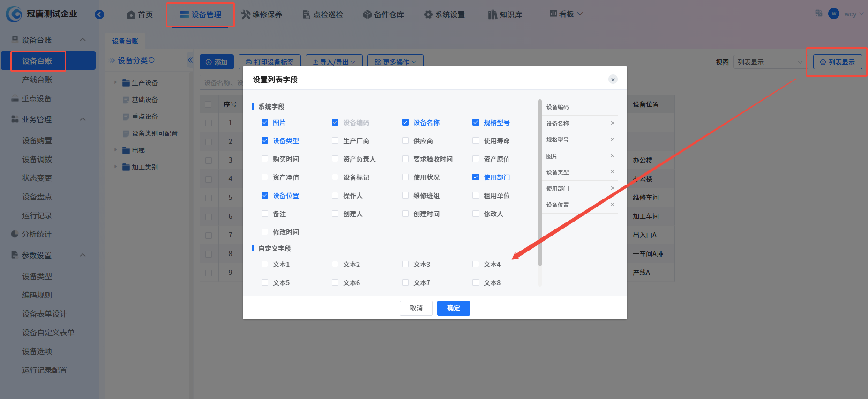Select the row 3 table checkbox
This screenshot has width=868, height=399.
coord(209,160)
